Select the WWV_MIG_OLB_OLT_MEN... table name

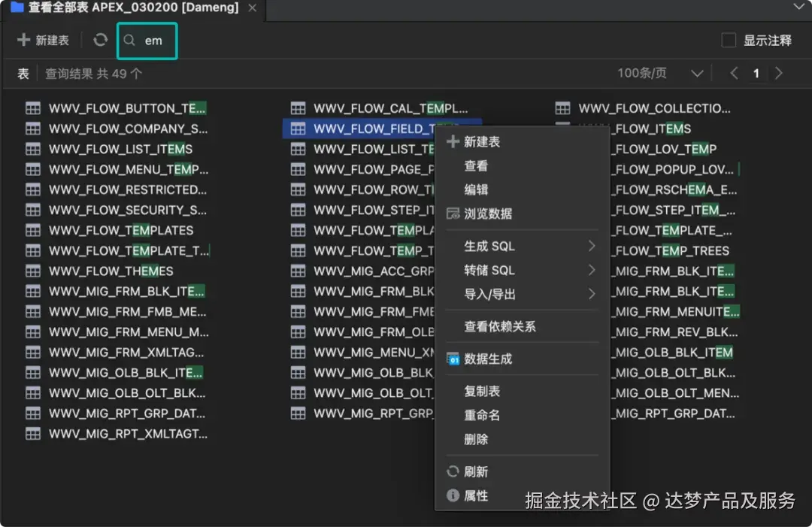(x=677, y=393)
